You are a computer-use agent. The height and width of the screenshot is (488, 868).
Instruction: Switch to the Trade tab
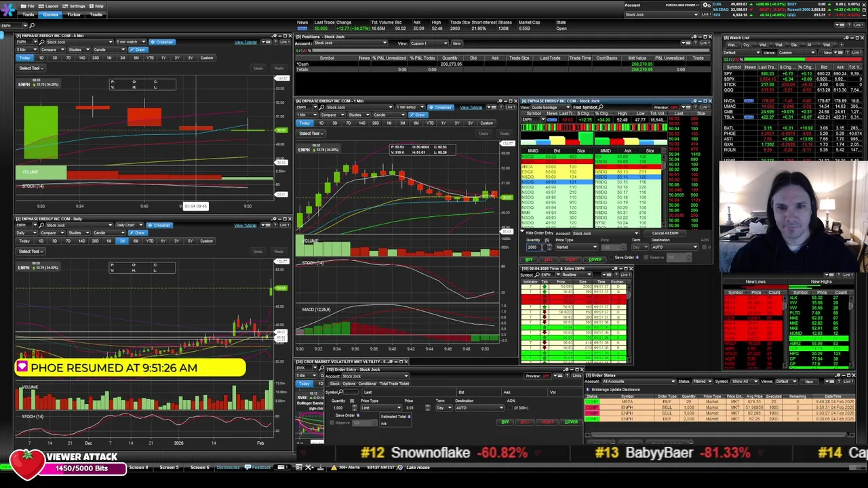[x=96, y=14]
